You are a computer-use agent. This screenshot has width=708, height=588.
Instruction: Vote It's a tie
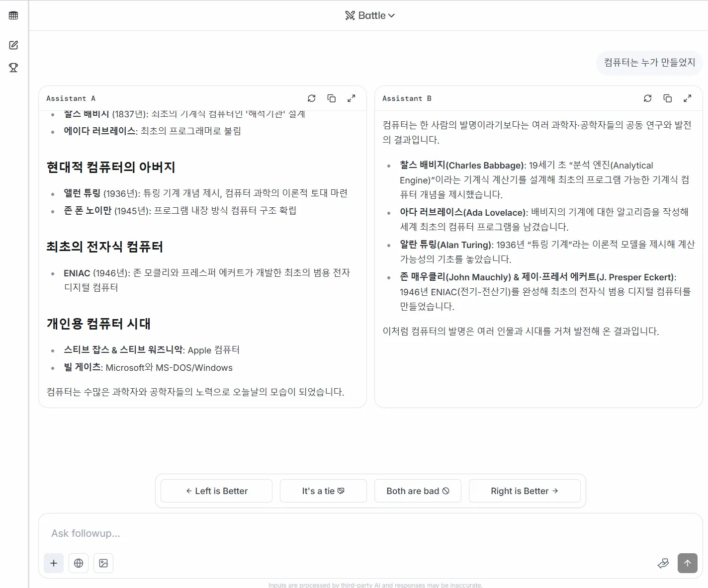(323, 491)
